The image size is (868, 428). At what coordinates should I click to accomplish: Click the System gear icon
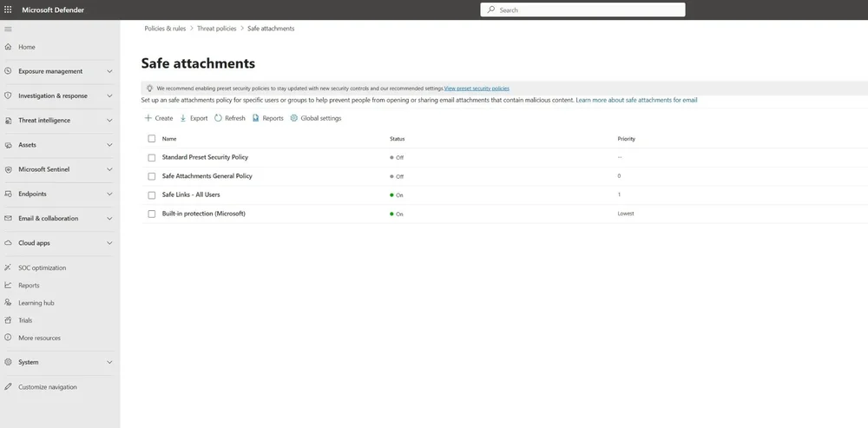(x=8, y=362)
